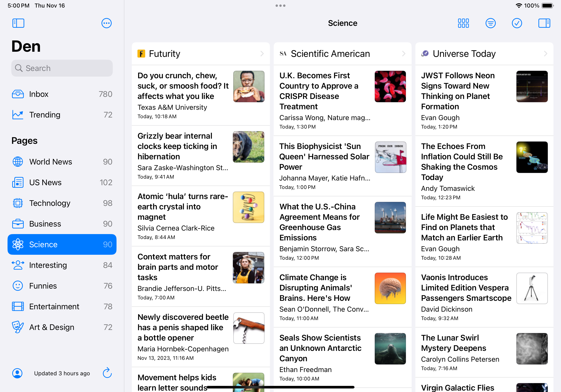Expand the Futurity feed chevron
Viewport: 561px width, 392px height.
262,54
